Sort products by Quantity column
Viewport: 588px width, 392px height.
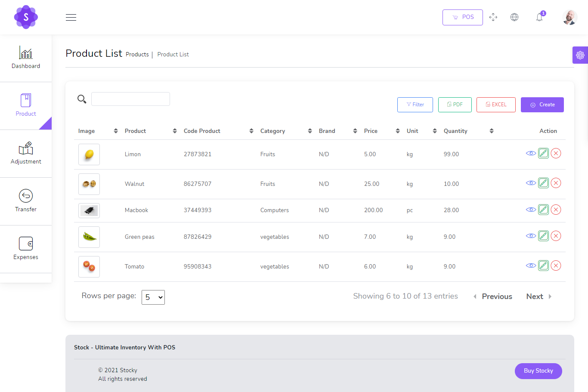[x=491, y=131]
